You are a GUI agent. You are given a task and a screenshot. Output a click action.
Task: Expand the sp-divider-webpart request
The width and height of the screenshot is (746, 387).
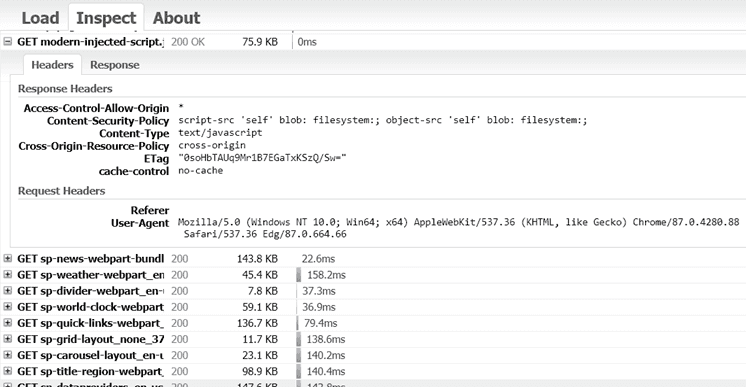click(8, 290)
